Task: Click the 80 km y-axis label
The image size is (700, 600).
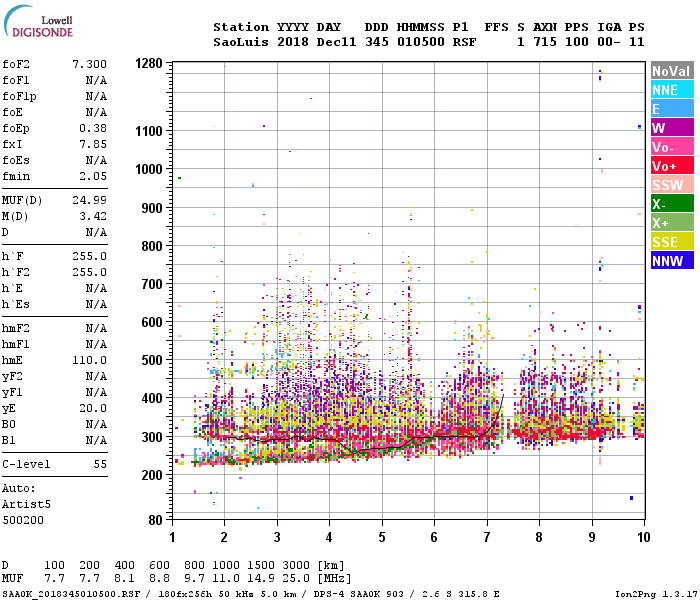Action: [x=155, y=520]
